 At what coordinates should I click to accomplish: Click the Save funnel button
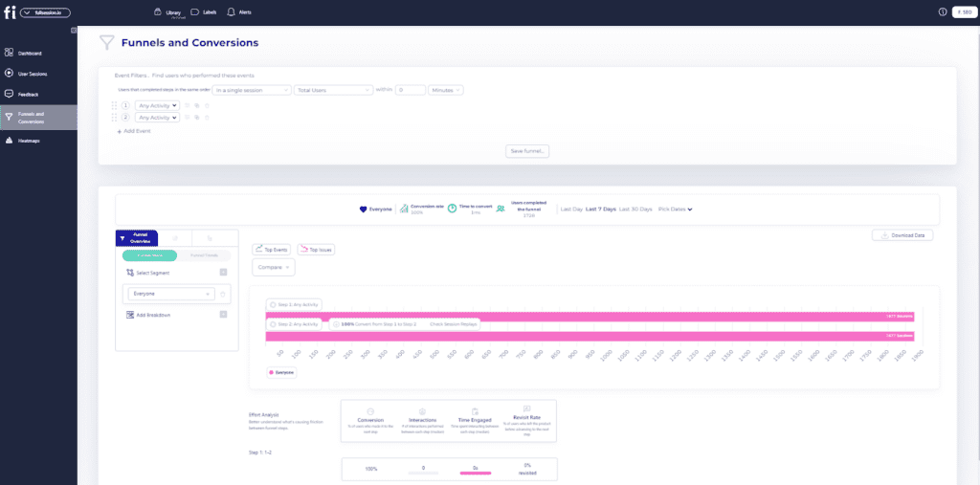pyautogui.click(x=527, y=151)
